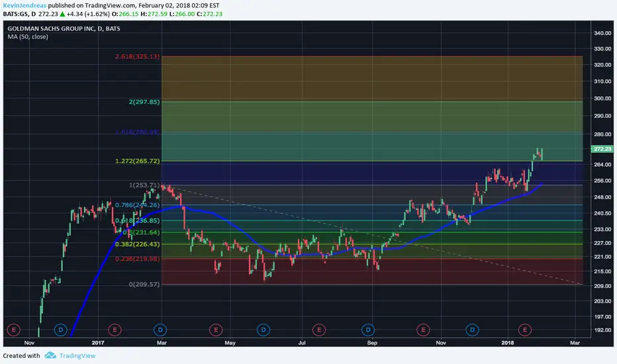The height and width of the screenshot is (364, 617).
Task: Click the H:272.59 high value
Action: click(x=154, y=14)
